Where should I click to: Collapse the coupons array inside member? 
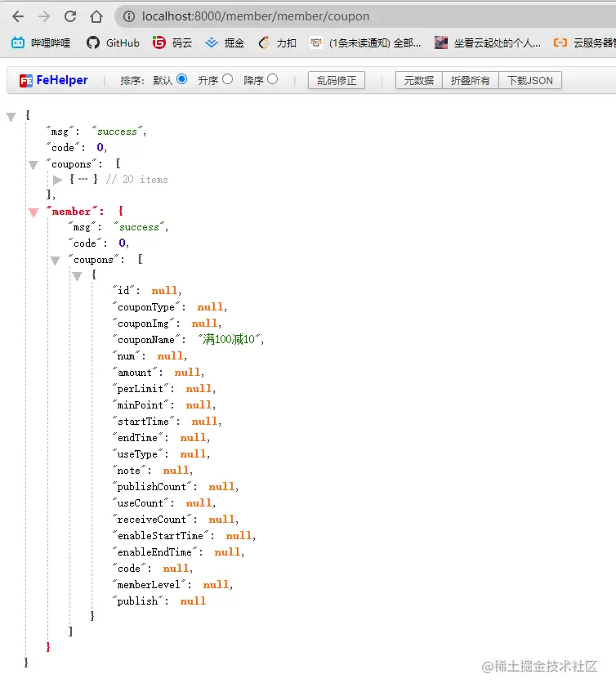56,261
